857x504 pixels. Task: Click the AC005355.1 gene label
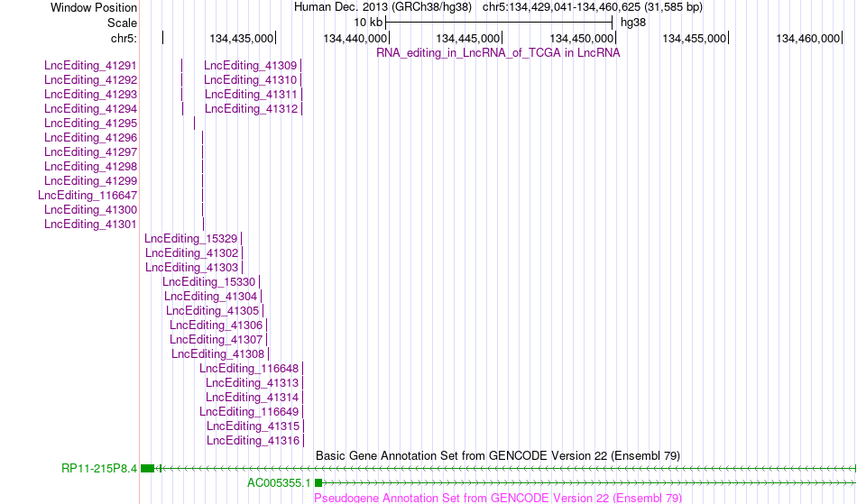tap(279, 482)
